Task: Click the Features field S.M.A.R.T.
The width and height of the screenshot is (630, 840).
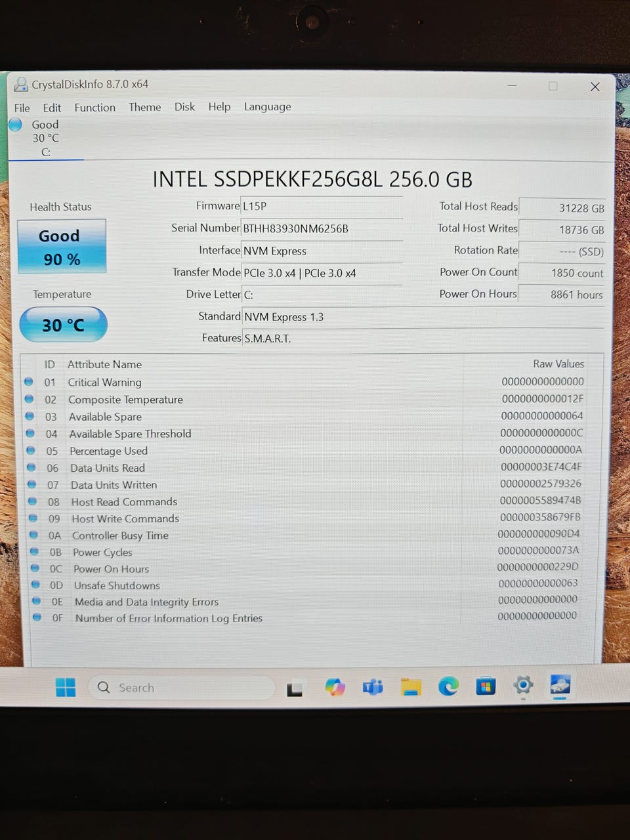Action: point(423,339)
